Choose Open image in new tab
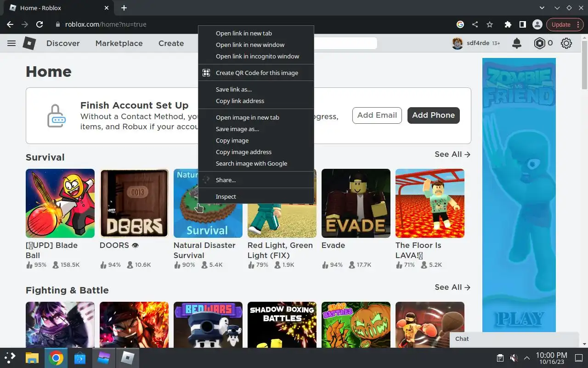 pos(256,117)
